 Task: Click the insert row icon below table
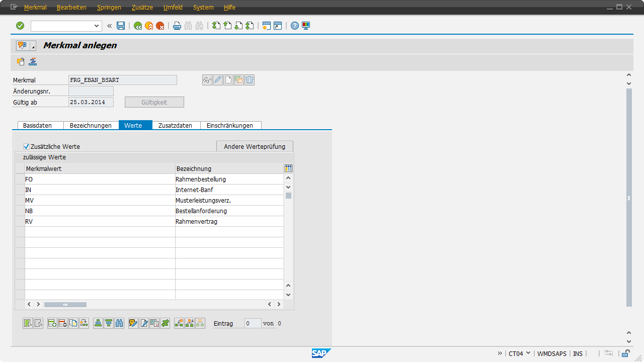coord(52,323)
